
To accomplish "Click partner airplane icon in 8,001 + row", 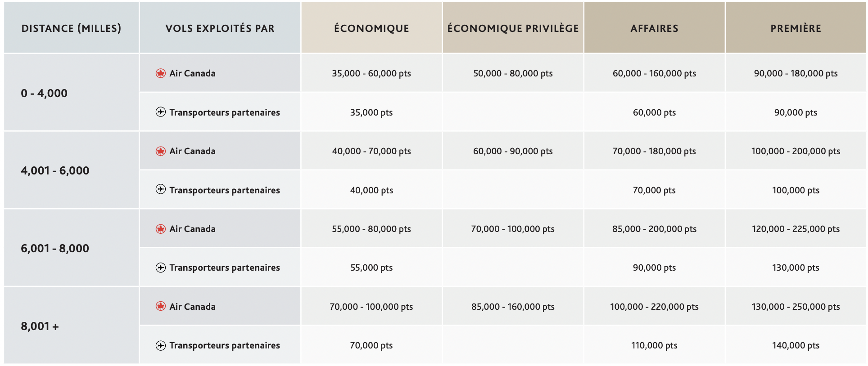I will click(x=161, y=345).
